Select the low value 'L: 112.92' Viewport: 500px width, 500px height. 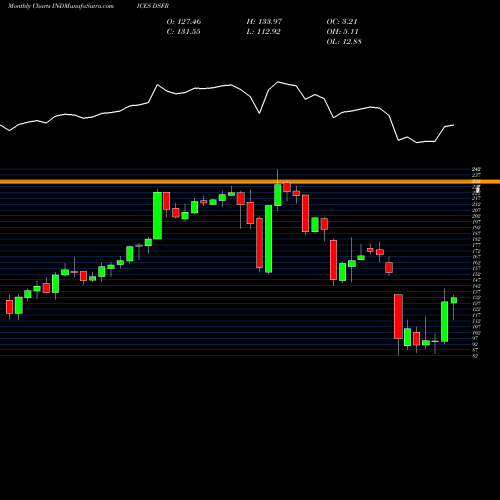(263, 32)
